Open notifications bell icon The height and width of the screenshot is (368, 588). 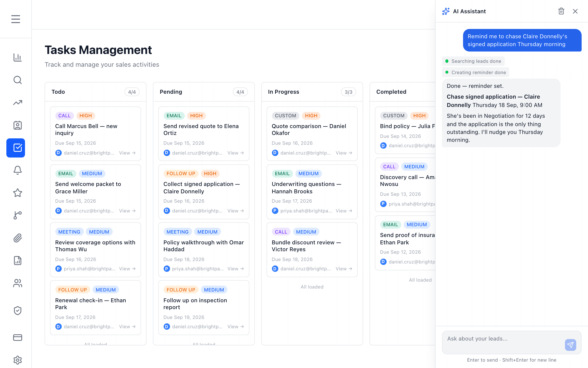(18, 170)
